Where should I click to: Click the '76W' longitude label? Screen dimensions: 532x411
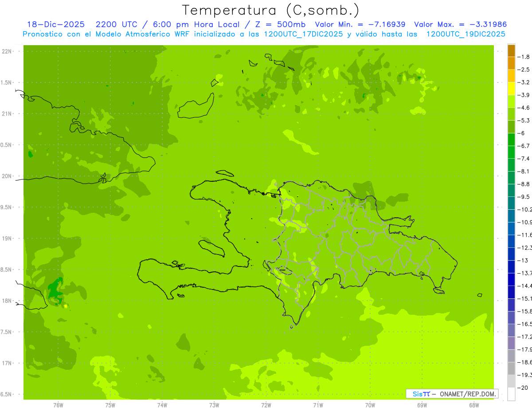pyautogui.click(x=58, y=405)
